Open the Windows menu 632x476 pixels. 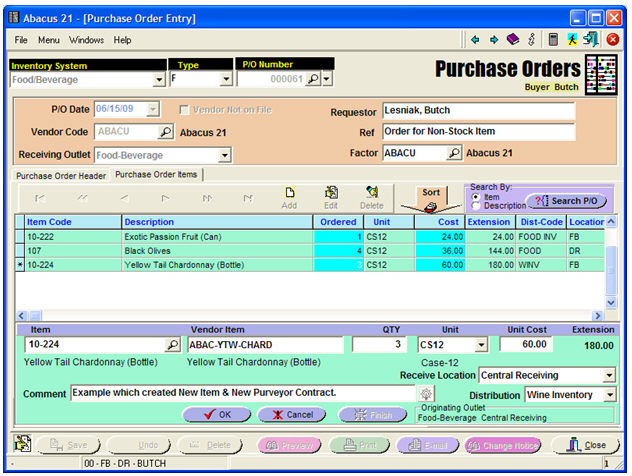click(86, 40)
